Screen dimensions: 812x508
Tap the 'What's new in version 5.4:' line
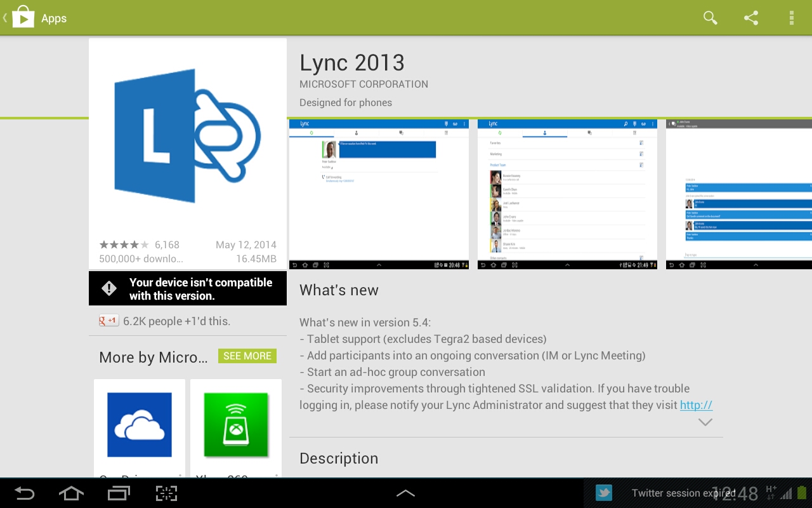pyautogui.click(x=365, y=323)
